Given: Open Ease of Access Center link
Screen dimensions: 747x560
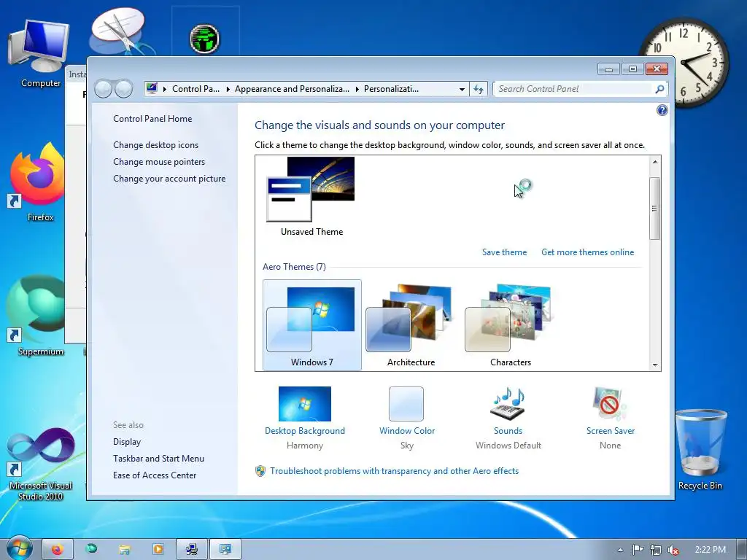Looking at the screenshot, I should click(155, 475).
